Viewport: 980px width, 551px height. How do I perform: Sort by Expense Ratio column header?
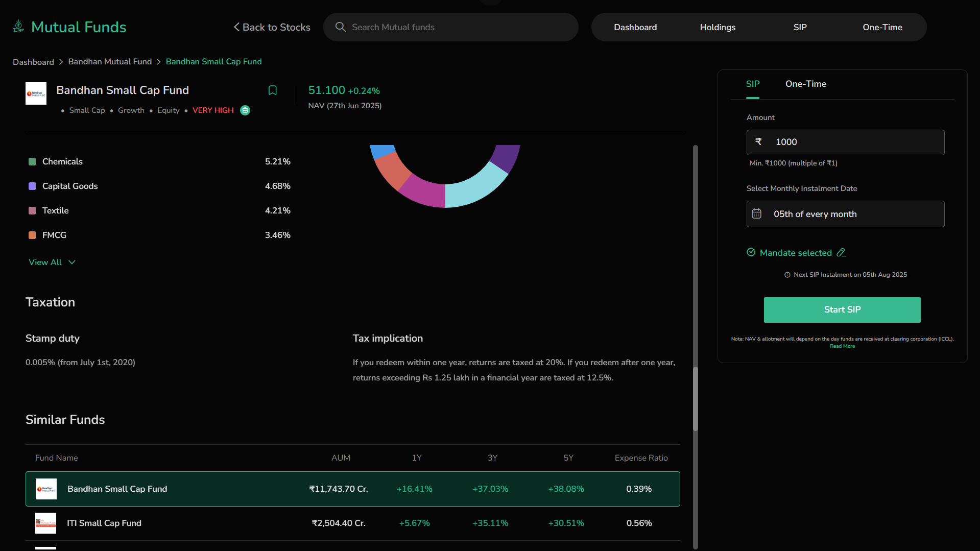[641, 458]
